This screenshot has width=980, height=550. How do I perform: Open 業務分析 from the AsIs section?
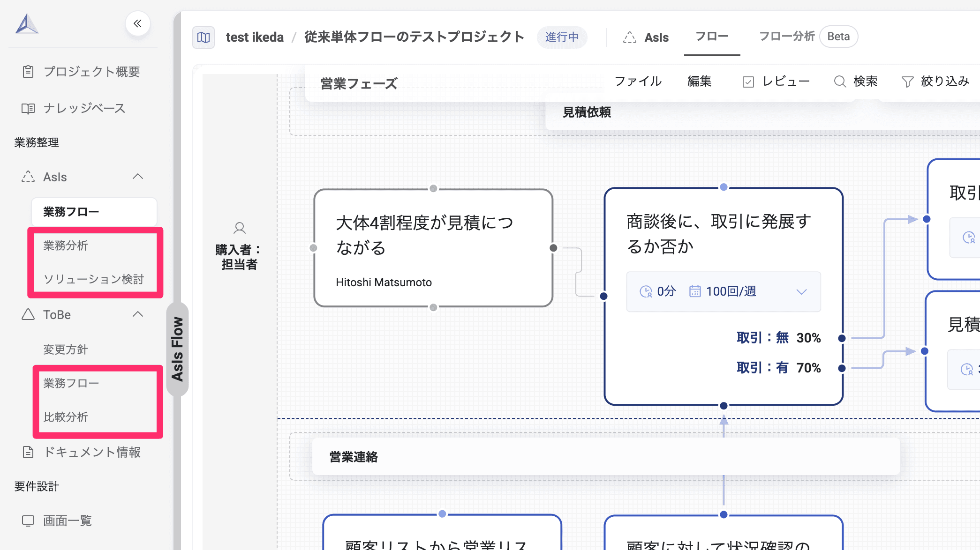(65, 245)
